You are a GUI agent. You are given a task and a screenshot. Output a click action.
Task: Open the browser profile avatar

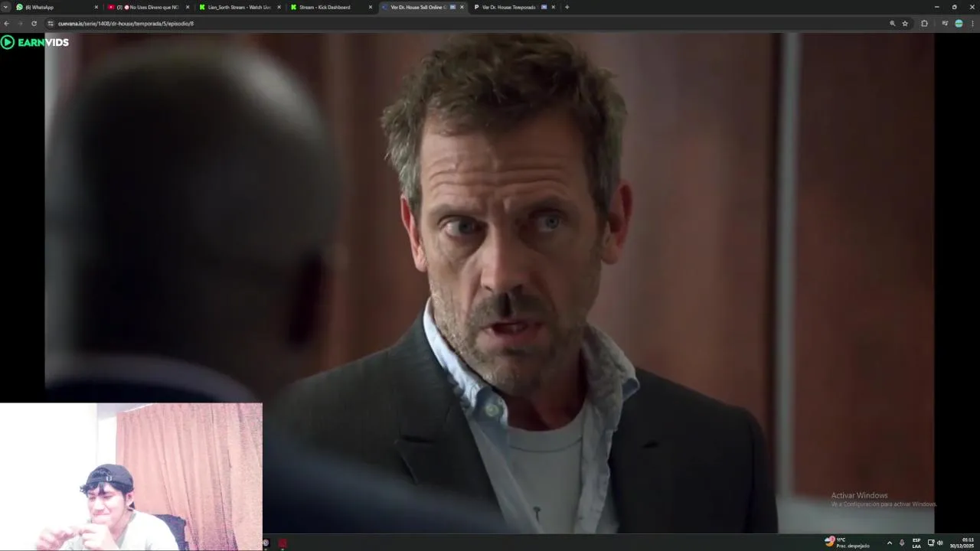click(x=959, y=24)
